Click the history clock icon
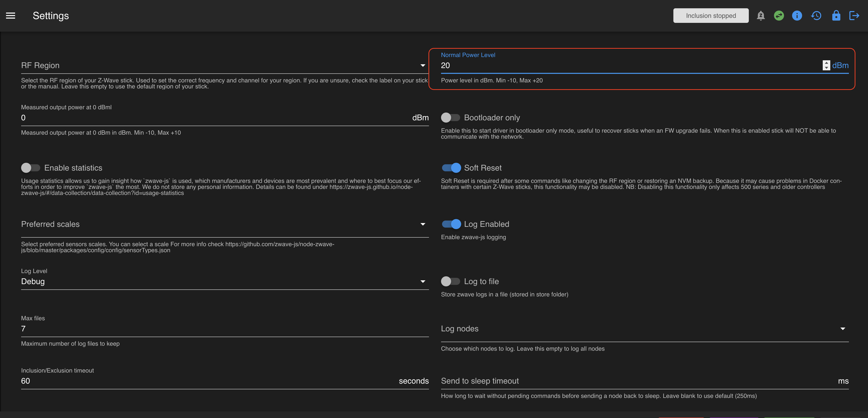Viewport: 868px width, 418px height. [x=816, y=16]
